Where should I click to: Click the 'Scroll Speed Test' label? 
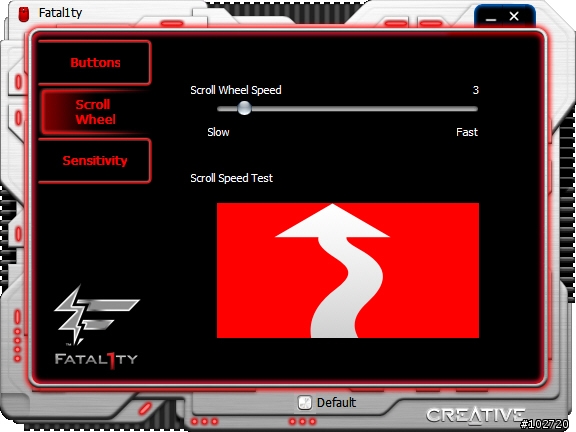[231, 178]
